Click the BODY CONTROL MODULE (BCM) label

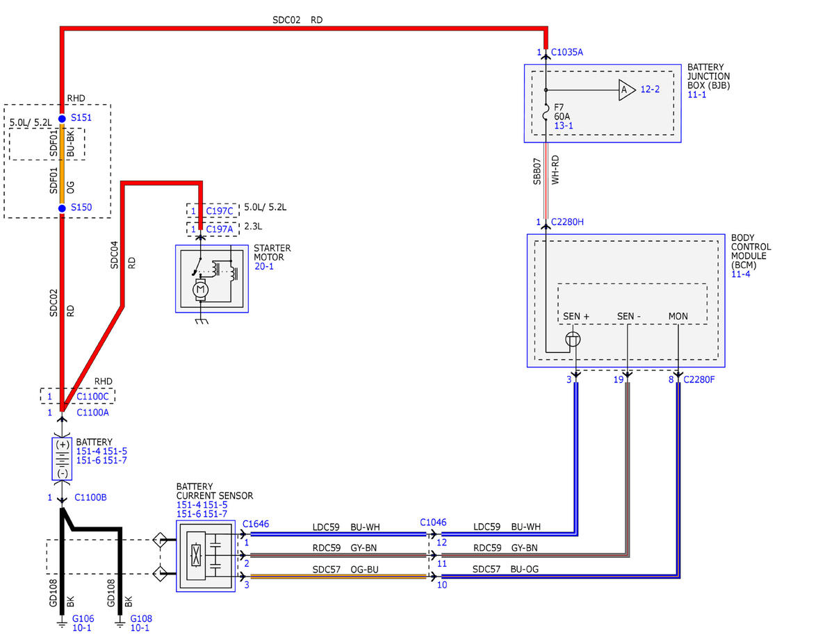point(751,251)
